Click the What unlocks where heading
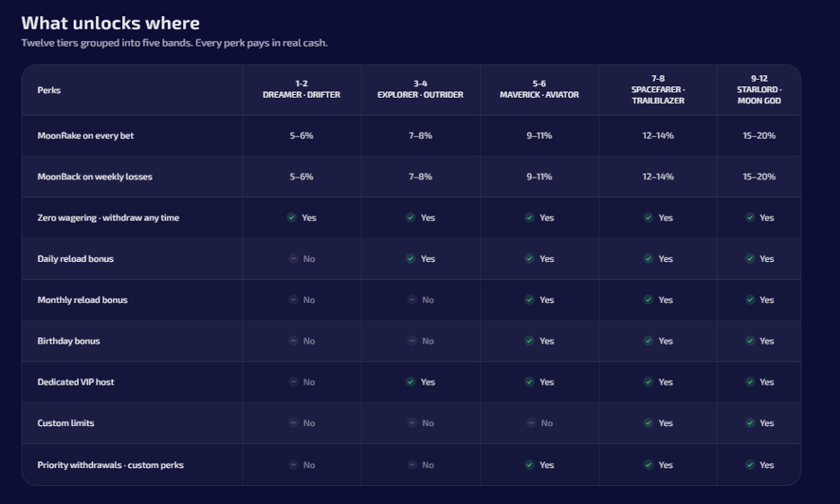840x504 pixels. pyautogui.click(x=110, y=23)
